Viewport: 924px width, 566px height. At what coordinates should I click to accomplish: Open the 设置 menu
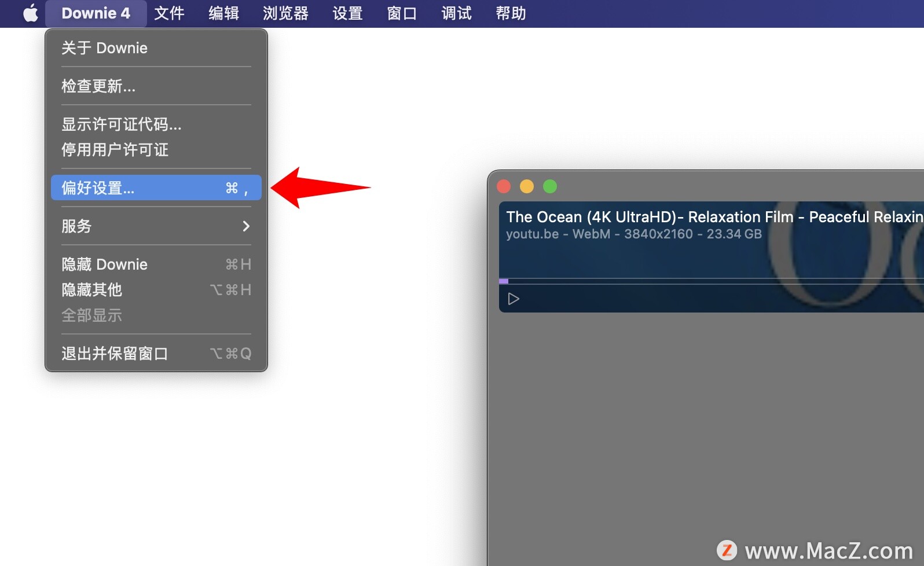point(347,13)
